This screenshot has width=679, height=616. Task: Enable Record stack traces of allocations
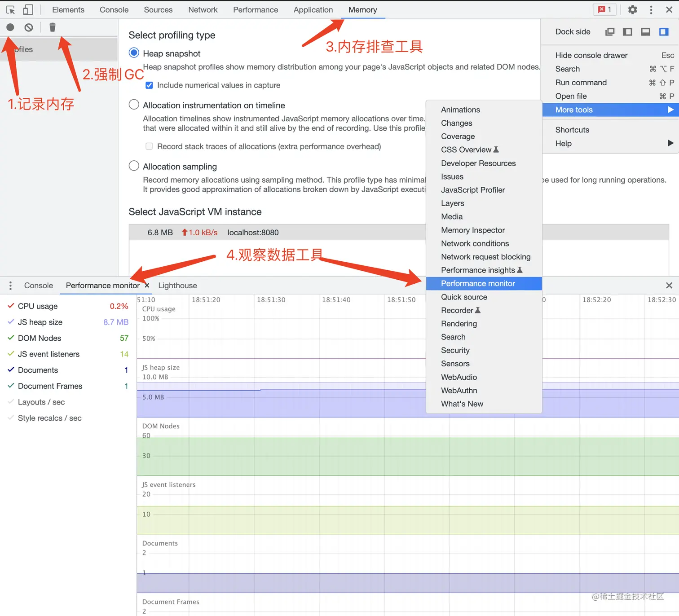[150, 146]
